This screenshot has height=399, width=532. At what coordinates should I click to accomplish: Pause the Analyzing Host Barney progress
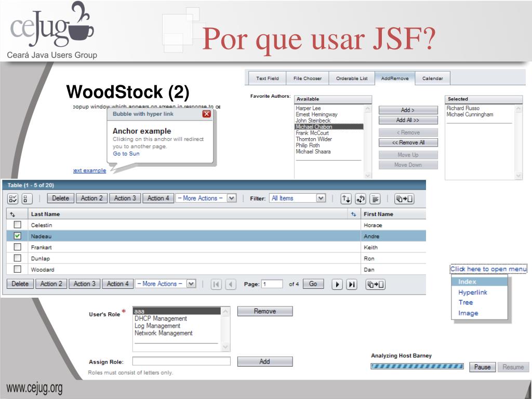(482, 367)
